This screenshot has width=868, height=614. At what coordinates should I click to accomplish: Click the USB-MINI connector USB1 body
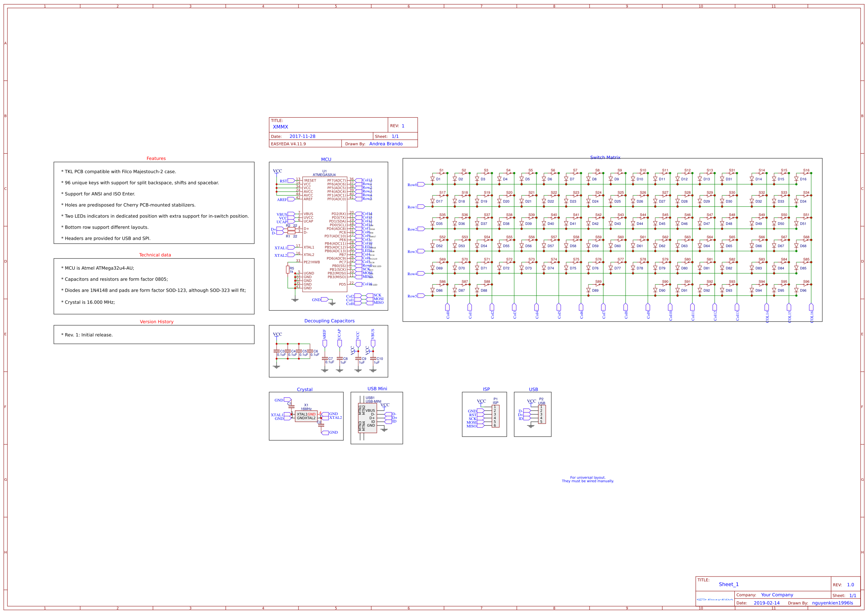pos(368,418)
